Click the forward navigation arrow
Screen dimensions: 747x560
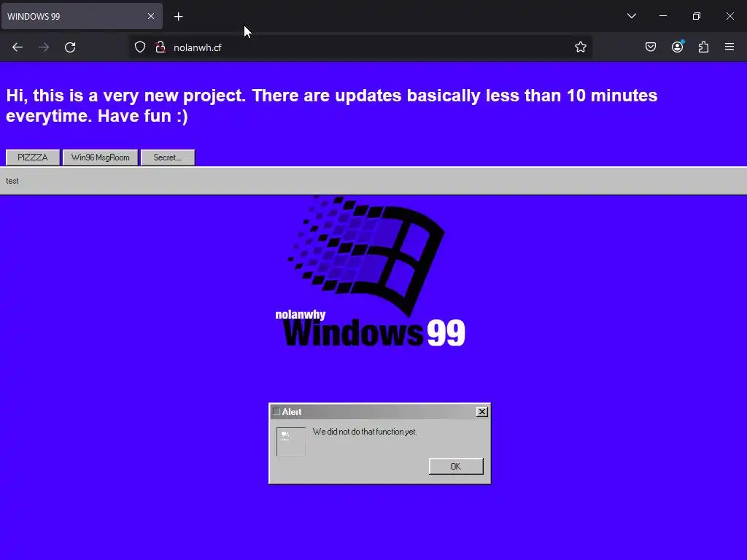[44, 47]
